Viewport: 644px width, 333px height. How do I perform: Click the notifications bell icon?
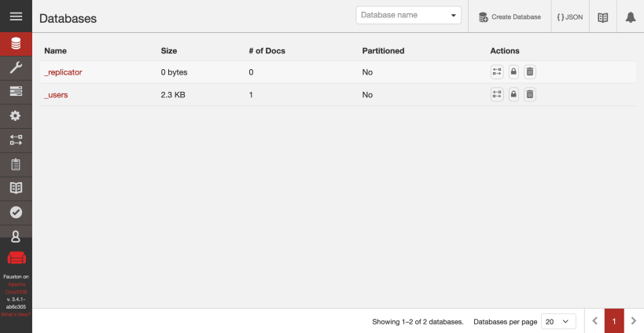tap(631, 16)
